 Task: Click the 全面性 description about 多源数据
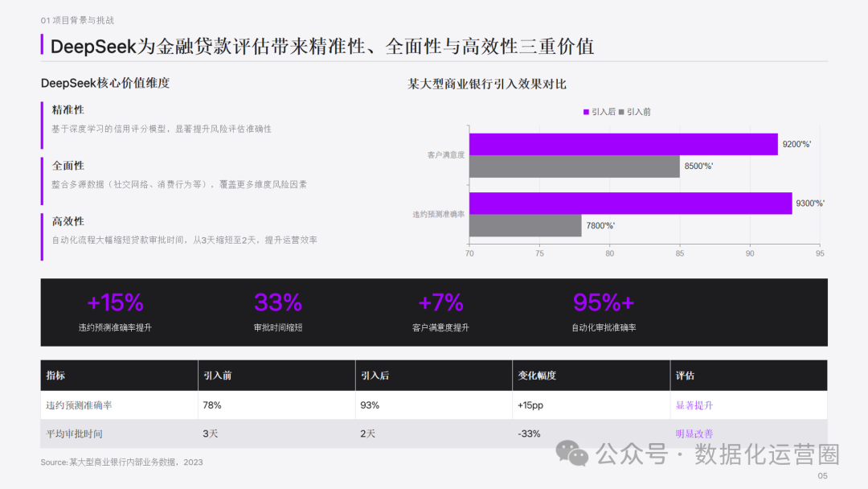pos(179,184)
